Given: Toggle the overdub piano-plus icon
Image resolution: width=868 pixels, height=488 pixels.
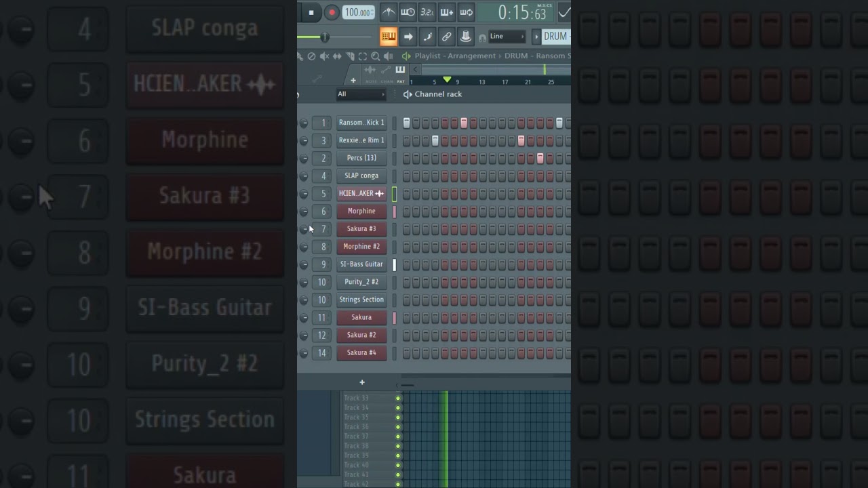Looking at the screenshot, I should (x=446, y=12).
